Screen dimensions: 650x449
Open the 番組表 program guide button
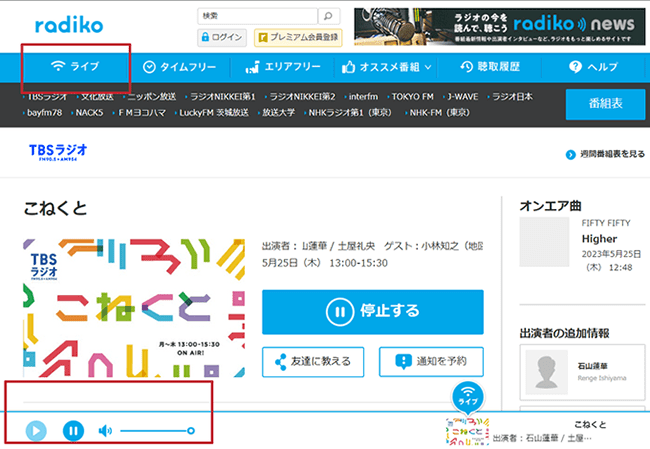(605, 104)
